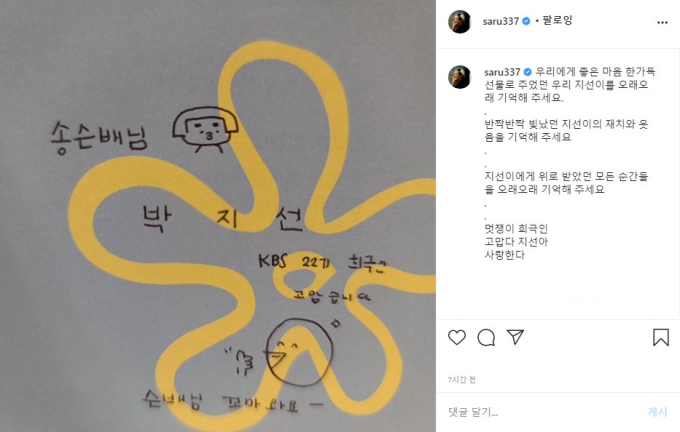
Task: Click the round smiling face doodle
Action: (299, 352)
